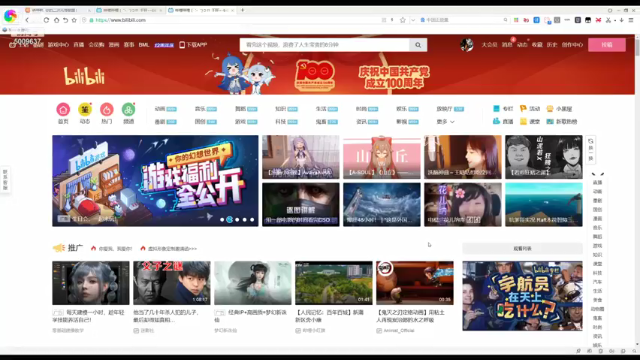Viewport: 640px width, 360px height.
Task: Open 会员购 in the top navigation
Action: point(96,45)
